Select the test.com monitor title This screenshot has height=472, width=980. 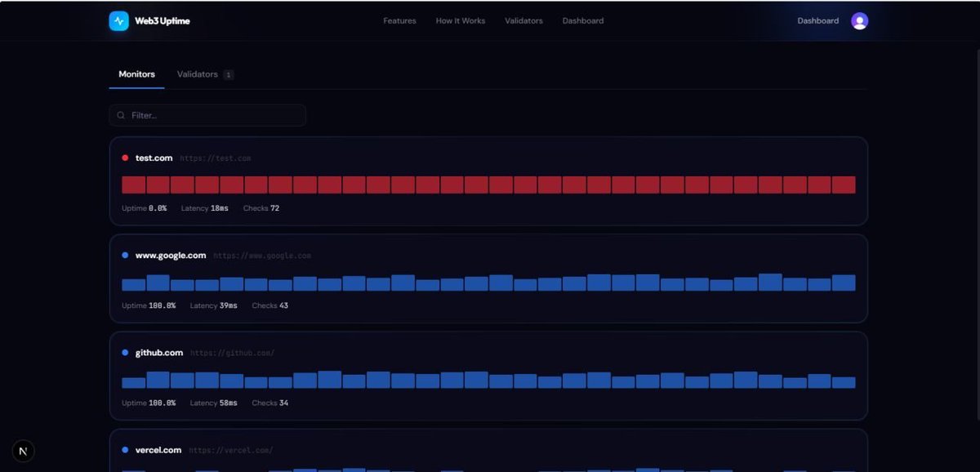tap(154, 158)
